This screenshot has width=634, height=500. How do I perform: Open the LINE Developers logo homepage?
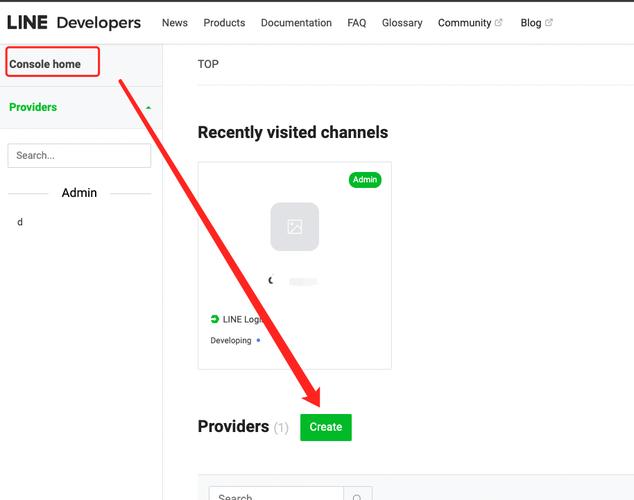(74, 23)
